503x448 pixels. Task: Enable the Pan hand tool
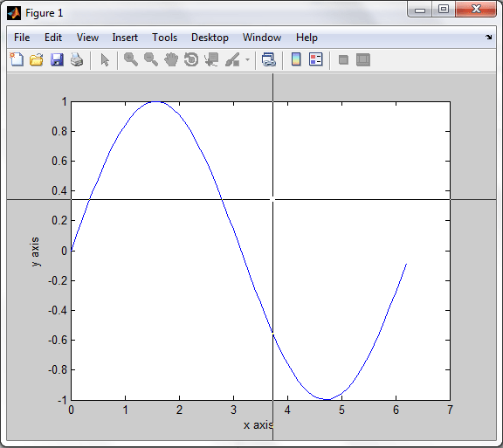click(171, 59)
